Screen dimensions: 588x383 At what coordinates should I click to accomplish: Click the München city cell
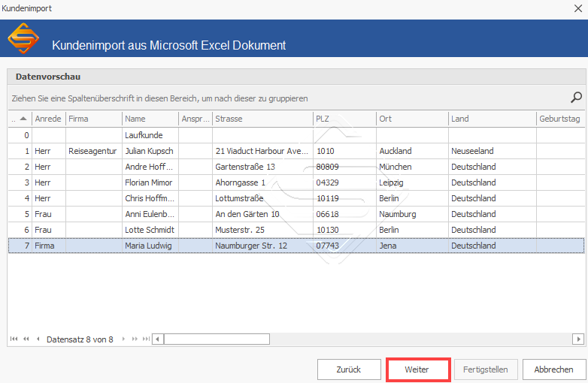412,167
